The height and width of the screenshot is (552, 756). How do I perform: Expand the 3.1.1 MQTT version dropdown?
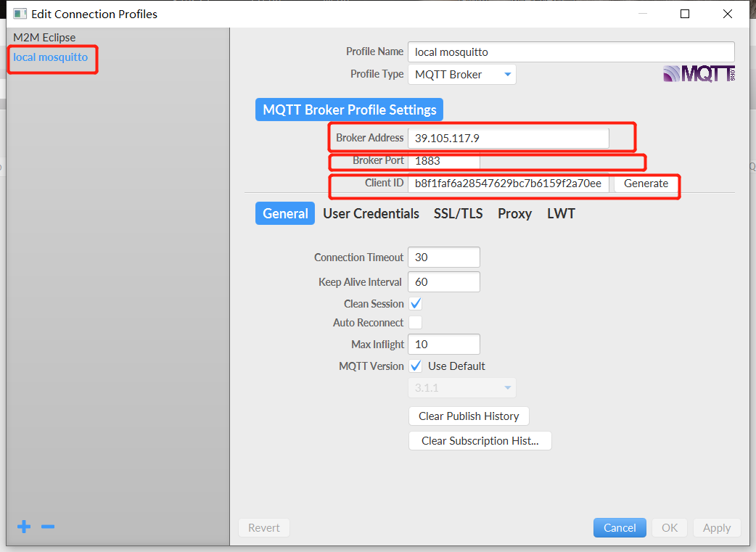coord(462,388)
